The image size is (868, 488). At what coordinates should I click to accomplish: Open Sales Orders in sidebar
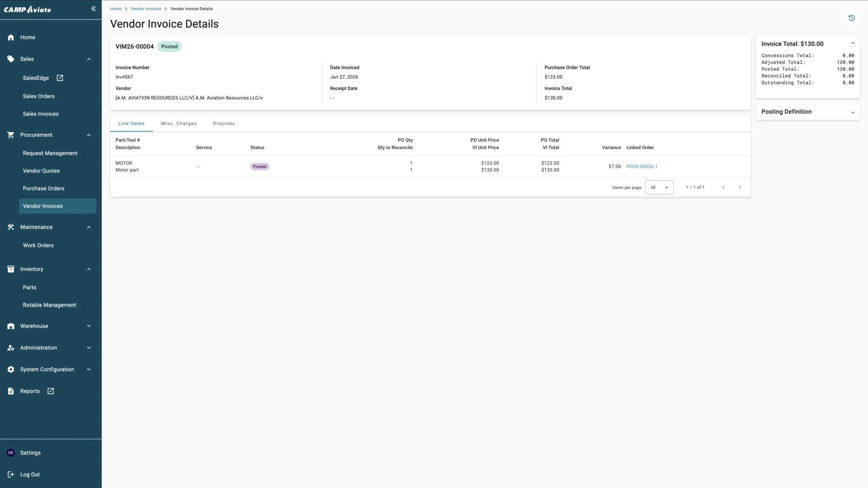click(39, 96)
